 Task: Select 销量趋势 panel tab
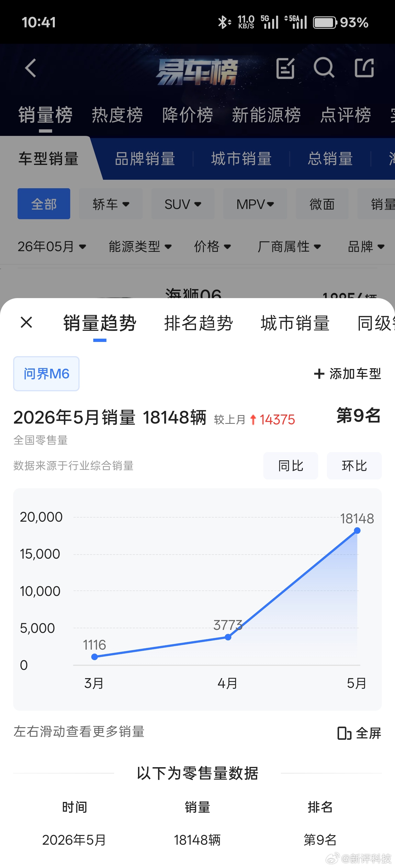(100, 323)
